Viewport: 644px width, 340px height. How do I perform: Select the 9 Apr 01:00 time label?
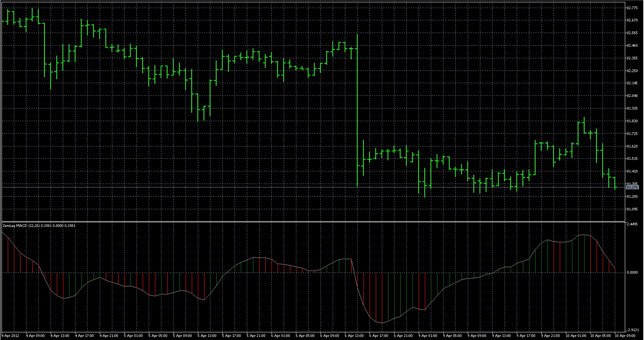click(428, 336)
